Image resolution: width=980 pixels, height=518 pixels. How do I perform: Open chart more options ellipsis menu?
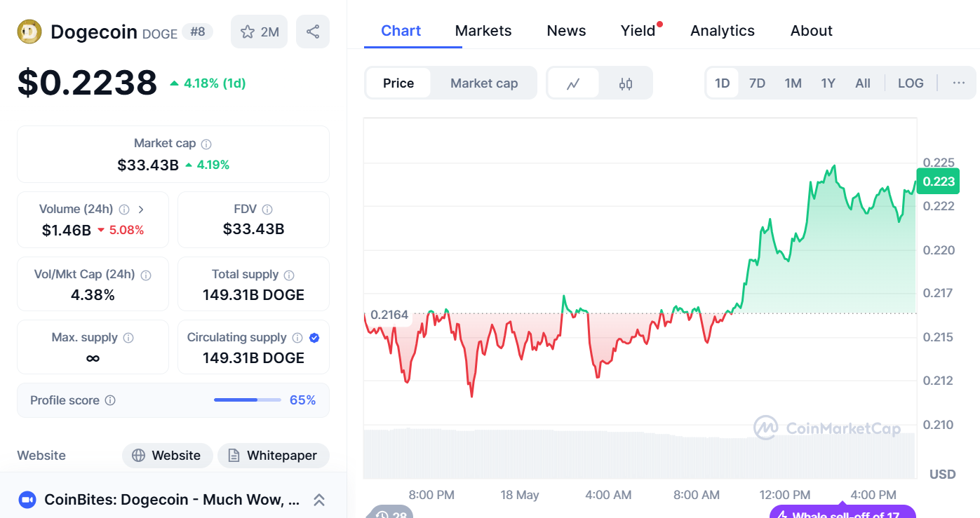coord(958,83)
